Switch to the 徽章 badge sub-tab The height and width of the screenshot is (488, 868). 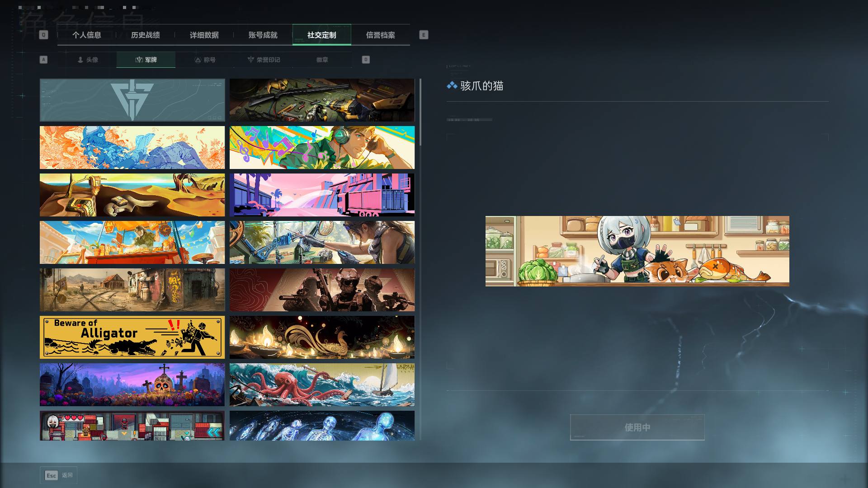322,60
